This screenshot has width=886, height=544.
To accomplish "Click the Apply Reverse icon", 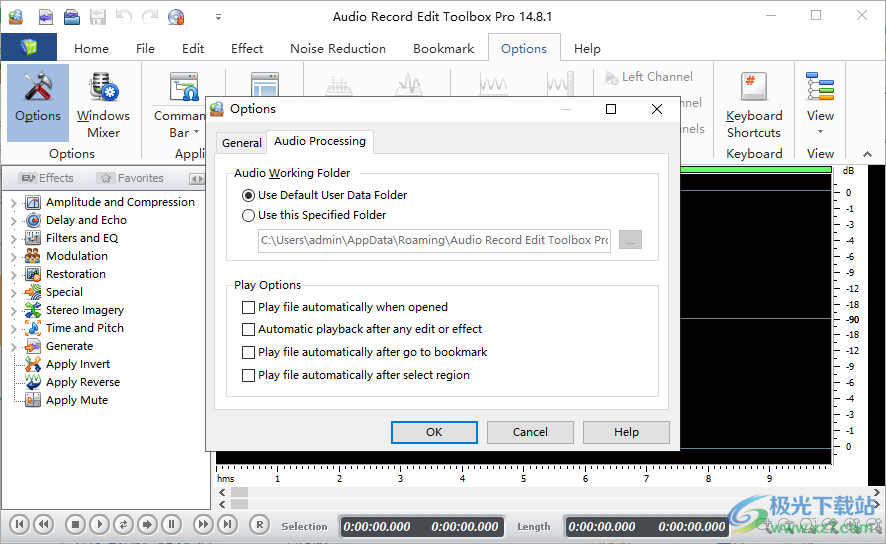I will (33, 382).
